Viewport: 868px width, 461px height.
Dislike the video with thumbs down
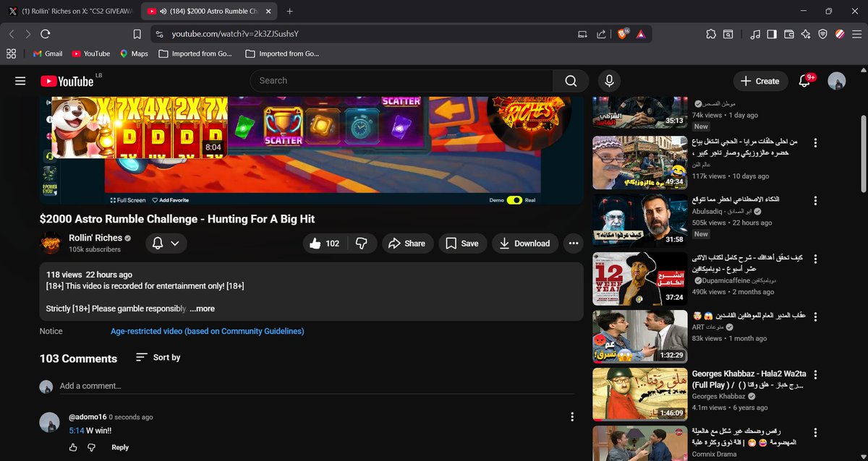(362, 244)
